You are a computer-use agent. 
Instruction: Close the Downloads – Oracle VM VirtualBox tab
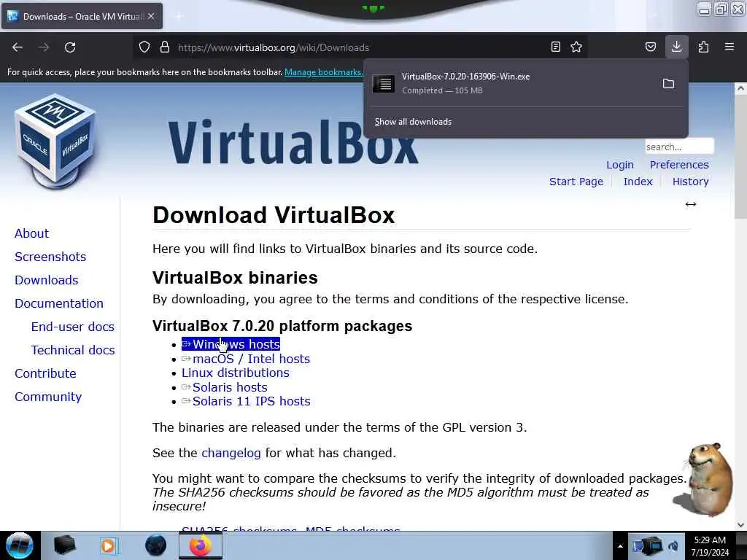[151, 16]
